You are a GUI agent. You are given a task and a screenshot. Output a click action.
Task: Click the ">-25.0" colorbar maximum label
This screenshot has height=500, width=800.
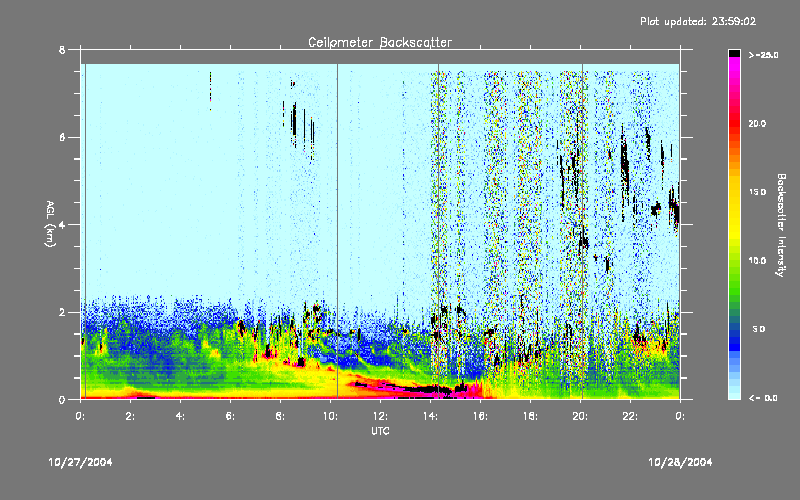click(x=763, y=55)
